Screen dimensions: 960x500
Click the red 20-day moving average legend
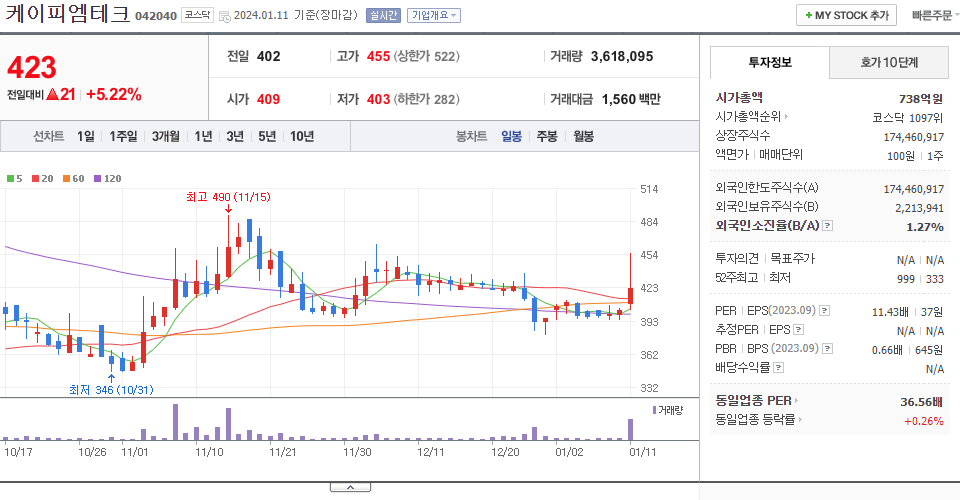pyautogui.click(x=43, y=179)
